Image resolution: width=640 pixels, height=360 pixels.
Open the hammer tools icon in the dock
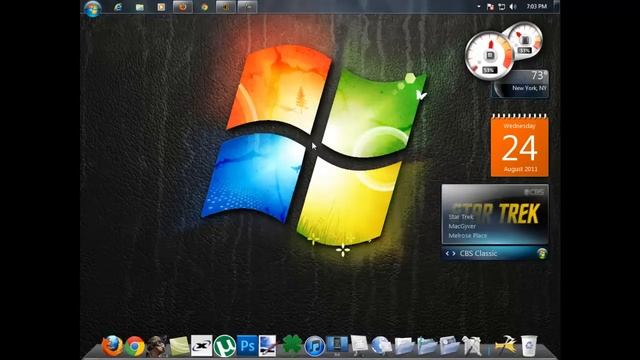506,346
